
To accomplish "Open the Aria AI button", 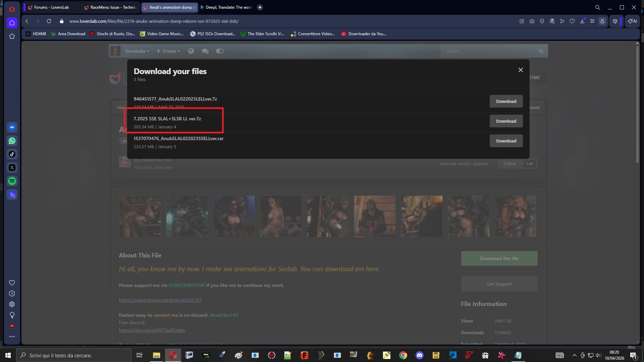I will coord(632,21).
